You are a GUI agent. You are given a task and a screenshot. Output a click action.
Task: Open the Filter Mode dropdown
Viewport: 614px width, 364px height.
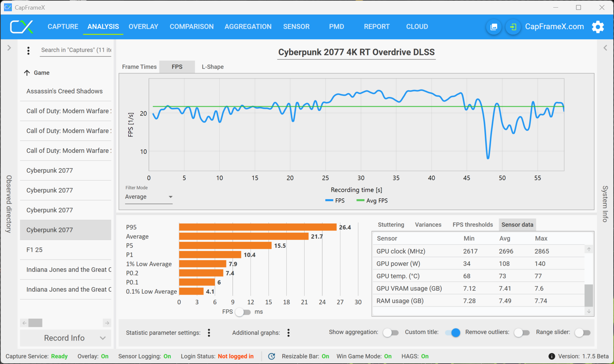point(149,197)
